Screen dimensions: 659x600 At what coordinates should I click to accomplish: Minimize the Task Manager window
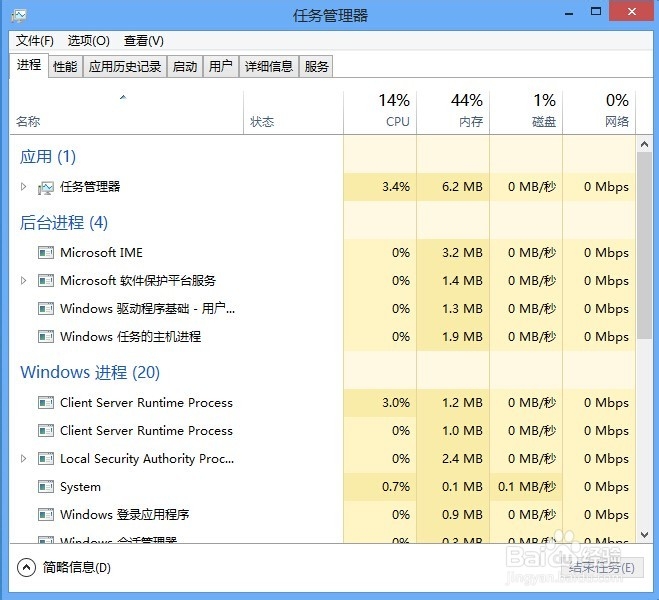tap(569, 13)
